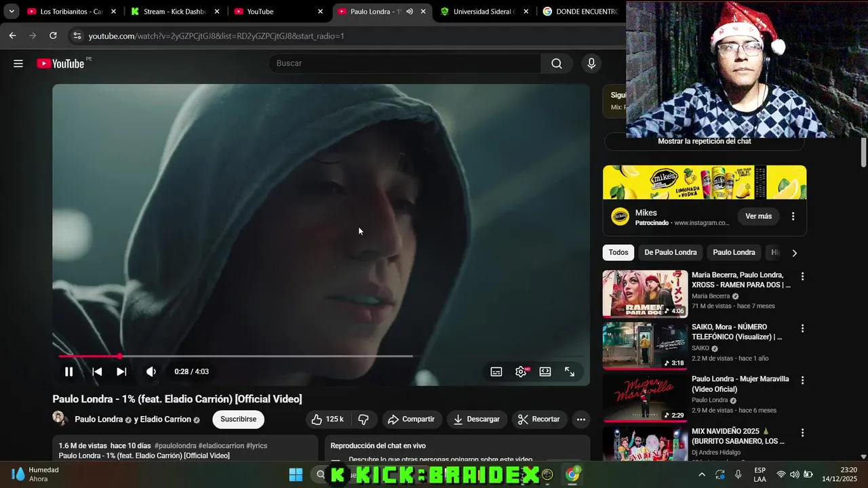Screen dimensions: 868x488
Task: Open options for Número Telefónico video
Action: tap(802, 329)
